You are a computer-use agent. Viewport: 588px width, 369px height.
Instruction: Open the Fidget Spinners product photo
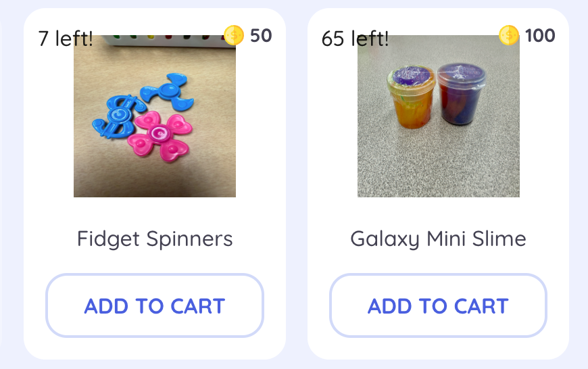click(155, 116)
